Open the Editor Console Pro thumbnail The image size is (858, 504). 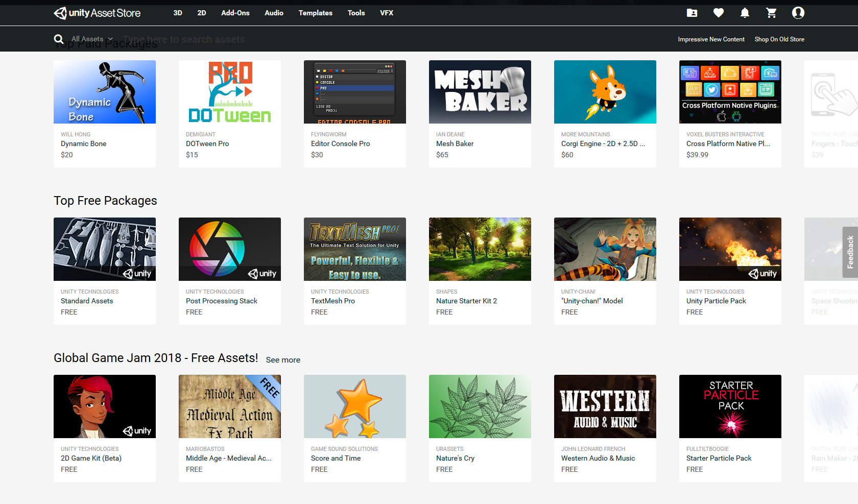click(355, 92)
